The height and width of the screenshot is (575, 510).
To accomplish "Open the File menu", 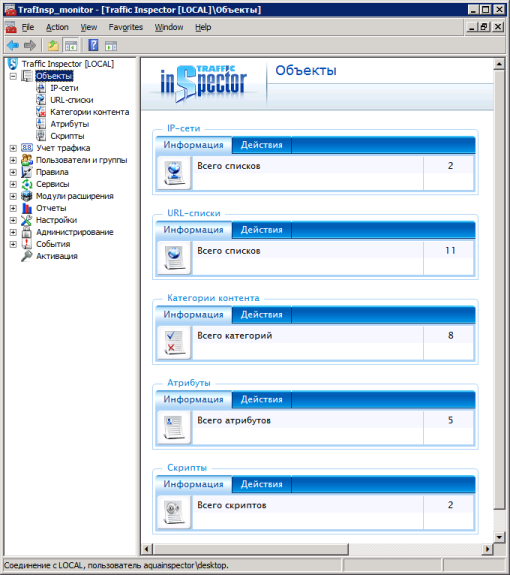I will pyautogui.click(x=28, y=27).
